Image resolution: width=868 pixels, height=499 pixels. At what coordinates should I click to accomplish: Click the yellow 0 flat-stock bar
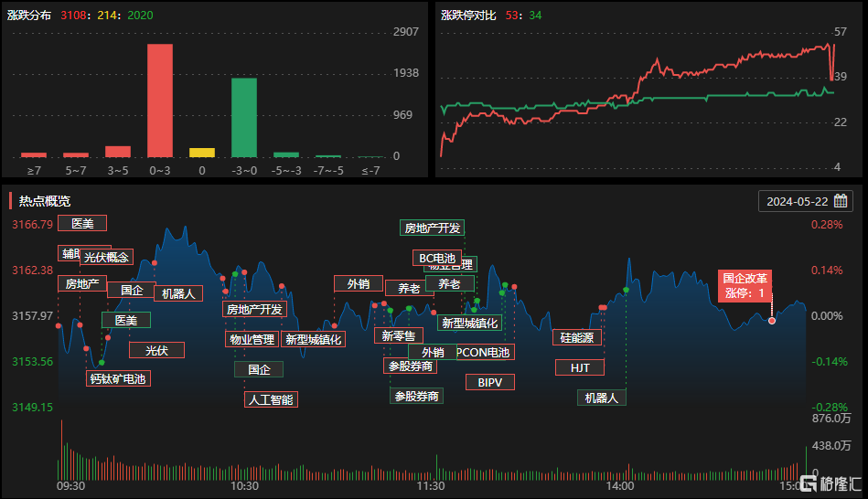click(202, 153)
